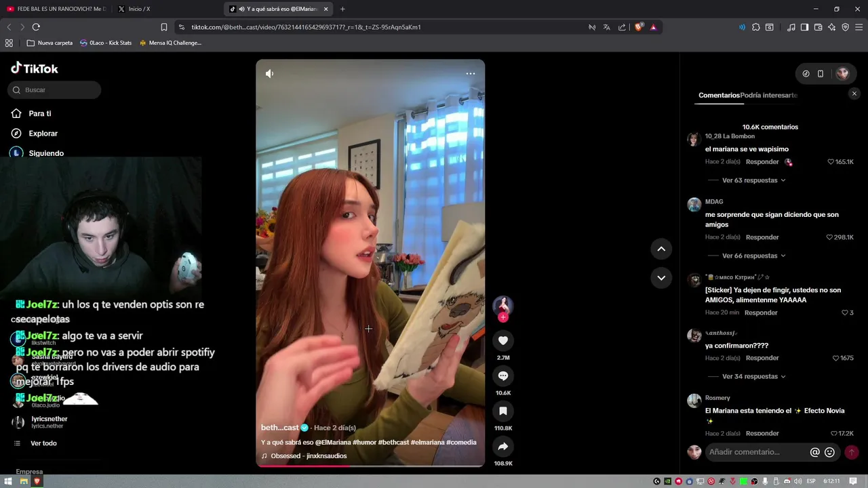Toggle the browser sidebar panel
Image resolution: width=868 pixels, height=488 pixels.
pyautogui.click(x=804, y=27)
